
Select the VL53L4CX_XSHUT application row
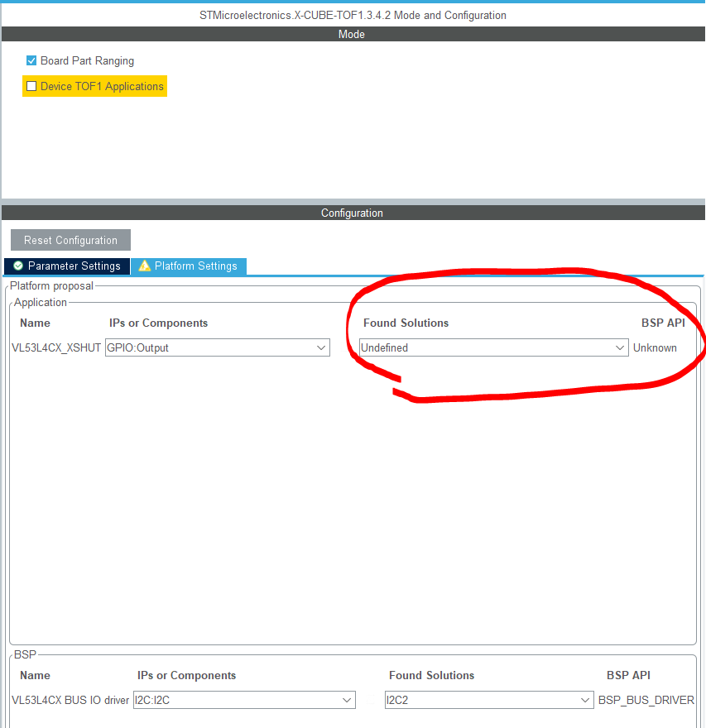pyautogui.click(x=55, y=347)
